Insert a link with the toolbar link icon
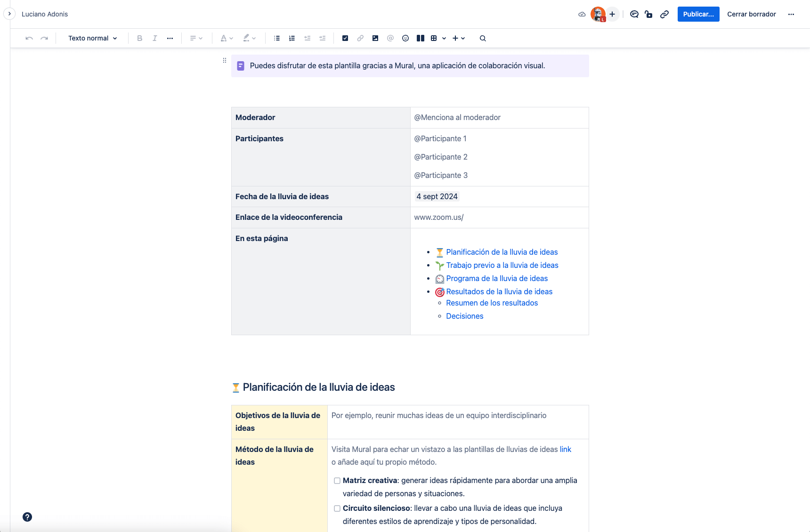Image resolution: width=810 pixels, height=532 pixels. click(360, 38)
